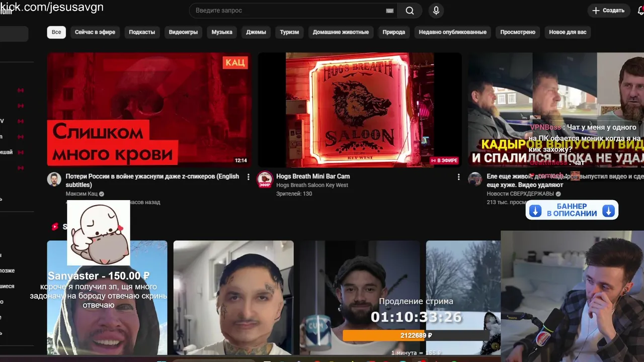The image size is (644, 362).
Task: Open 'Hogs Breath Saloon Key West' channel link
Action: click(312, 186)
